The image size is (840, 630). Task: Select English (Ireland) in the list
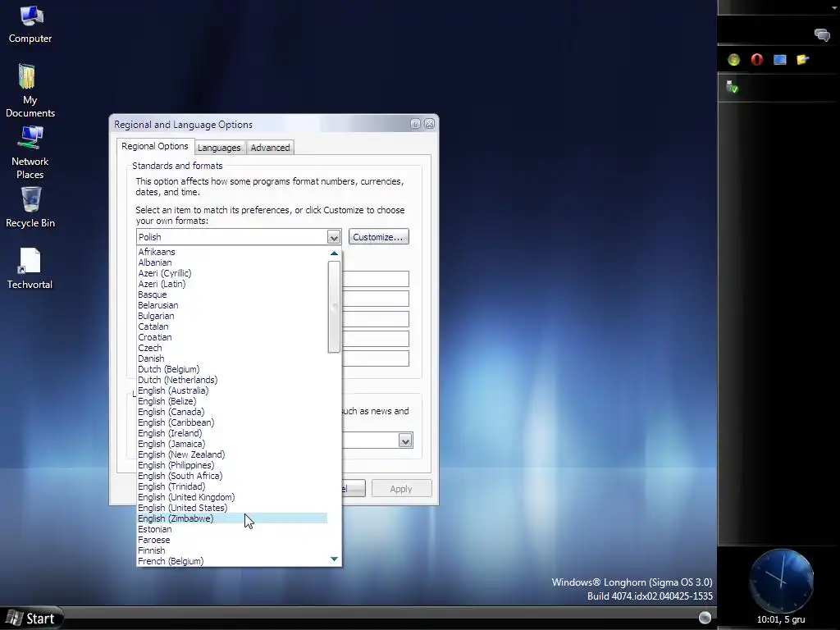coord(232,433)
